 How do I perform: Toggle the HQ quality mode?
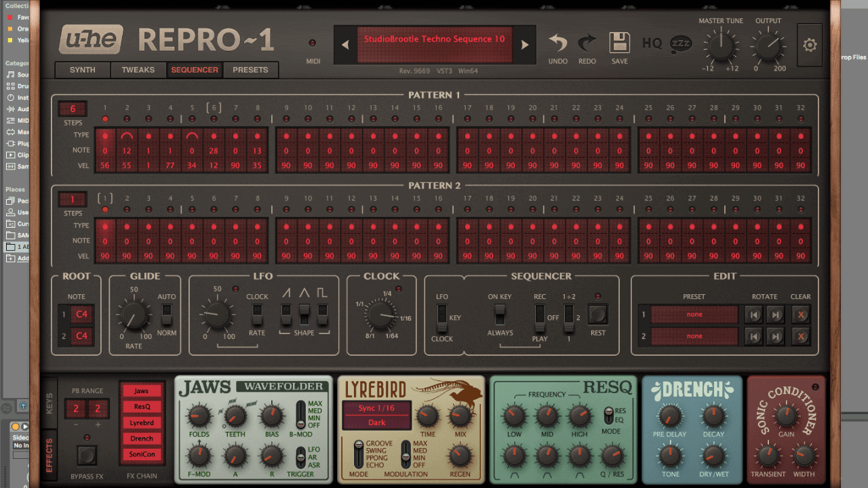pyautogui.click(x=652, y=43)
